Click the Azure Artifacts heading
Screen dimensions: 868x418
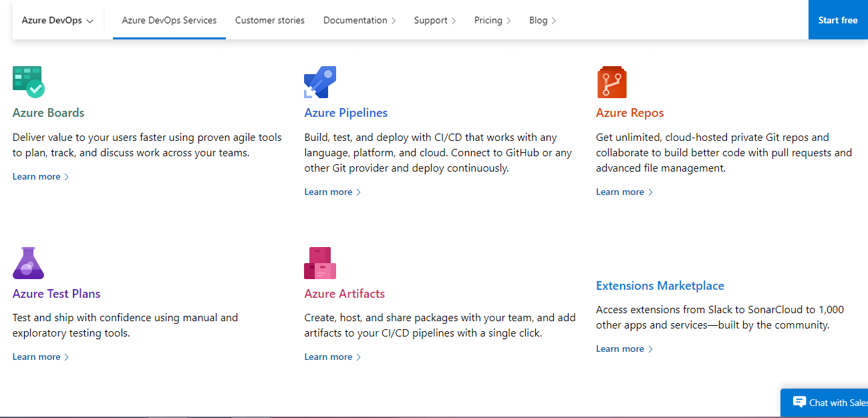[344, 294]
